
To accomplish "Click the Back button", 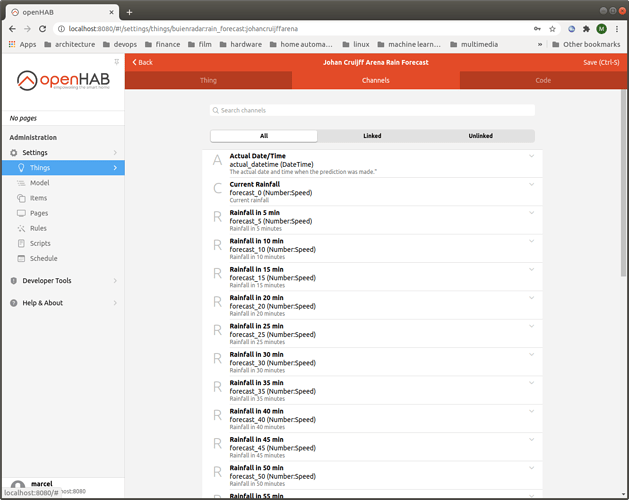I will click(142, 62).
